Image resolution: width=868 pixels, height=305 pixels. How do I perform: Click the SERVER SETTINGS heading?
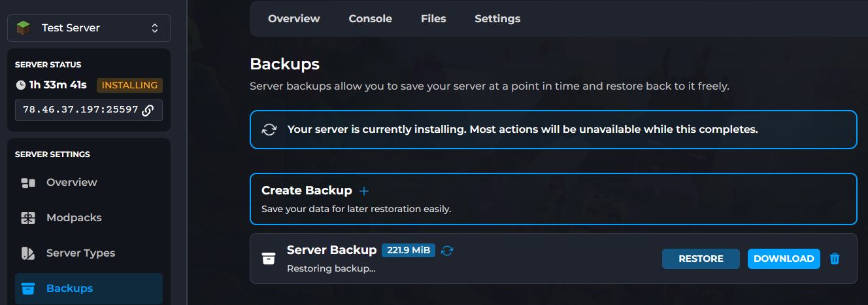coord(52,154)
